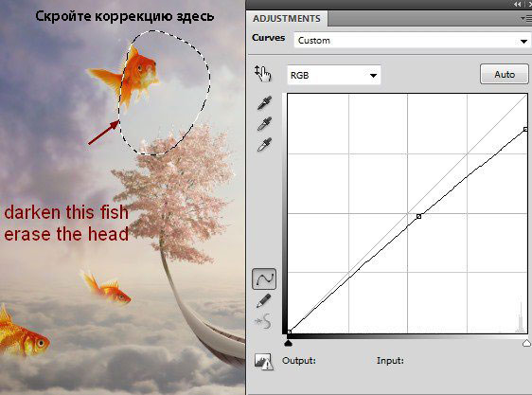The image size is (532, 395).
Task: Pick the white point eyedropper
Action: click(x=264, y=144)
